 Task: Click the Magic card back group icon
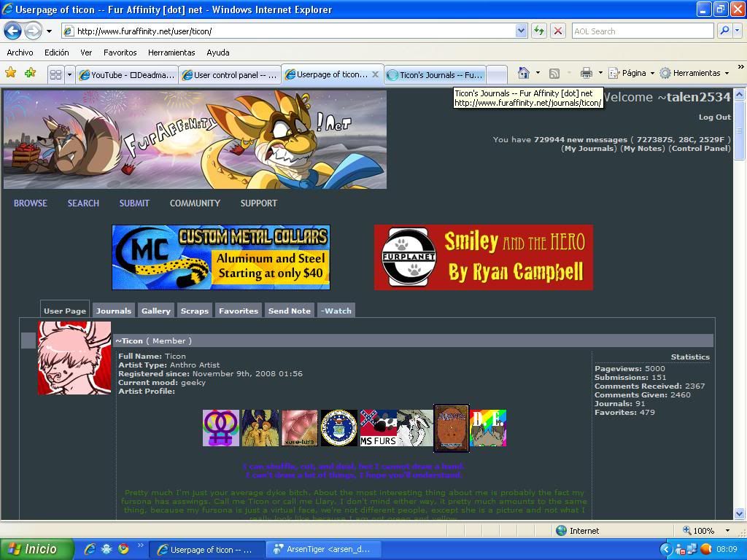tap(452, 428)
